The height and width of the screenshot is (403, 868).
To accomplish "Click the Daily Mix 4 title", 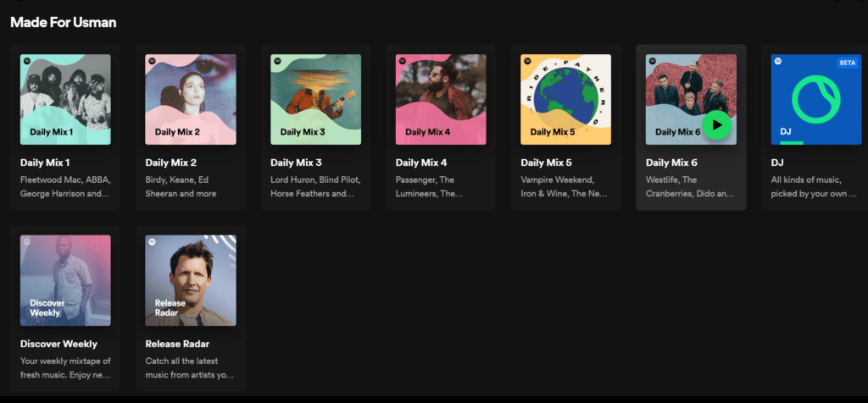I will [421, 163].
